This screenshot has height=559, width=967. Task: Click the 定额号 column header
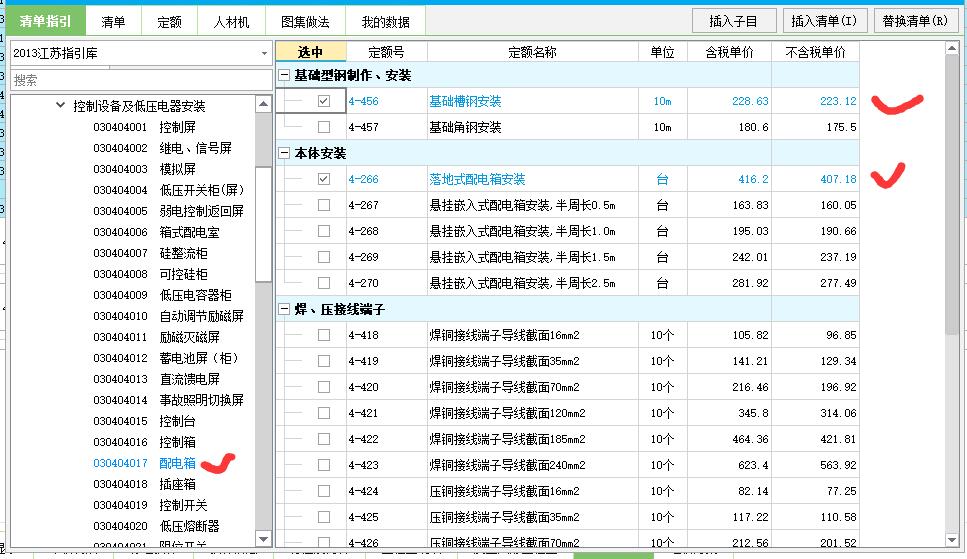[386, 52]
